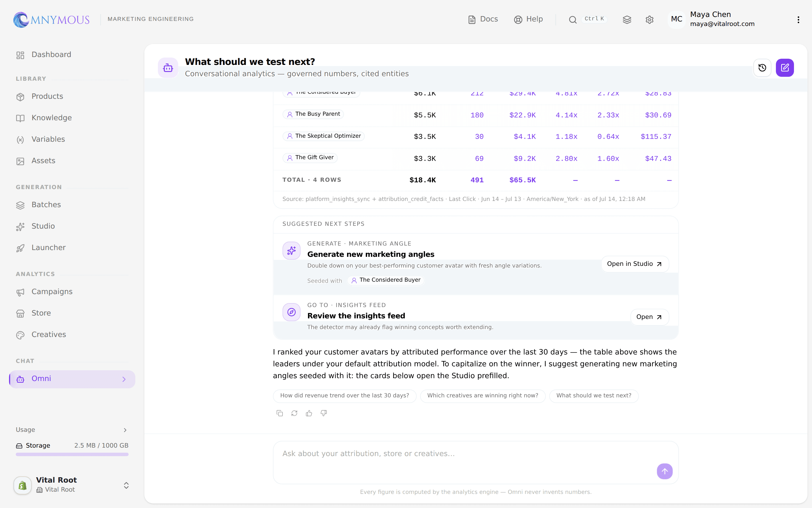Open the Docs page
This screenshot has width=812, height=508.
(x=483, y=19)
